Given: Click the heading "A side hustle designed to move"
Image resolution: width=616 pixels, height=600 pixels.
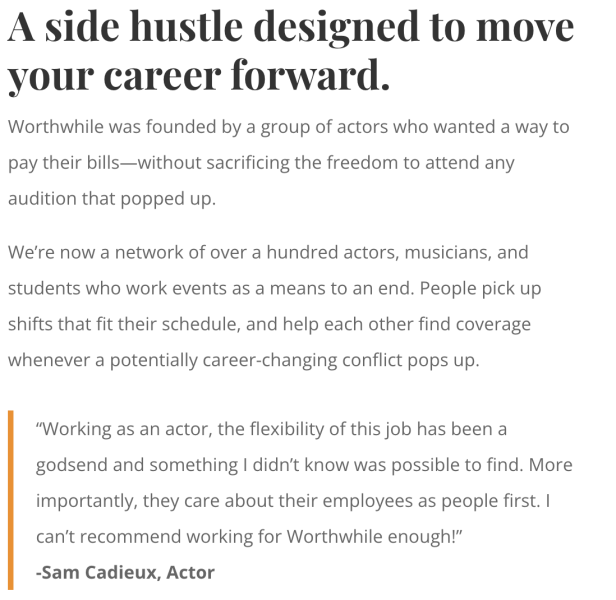Looking at the screenshot, I should 291,29.
